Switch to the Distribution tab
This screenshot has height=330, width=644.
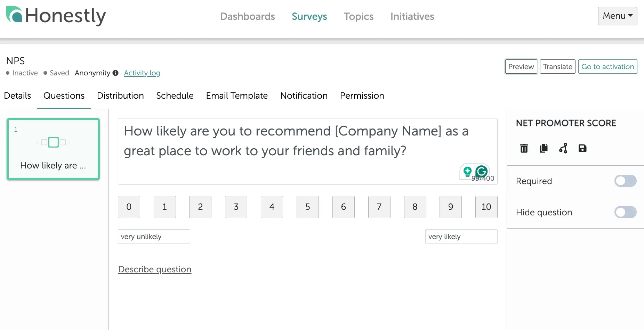pyautogui.click(x=120, y=96)
